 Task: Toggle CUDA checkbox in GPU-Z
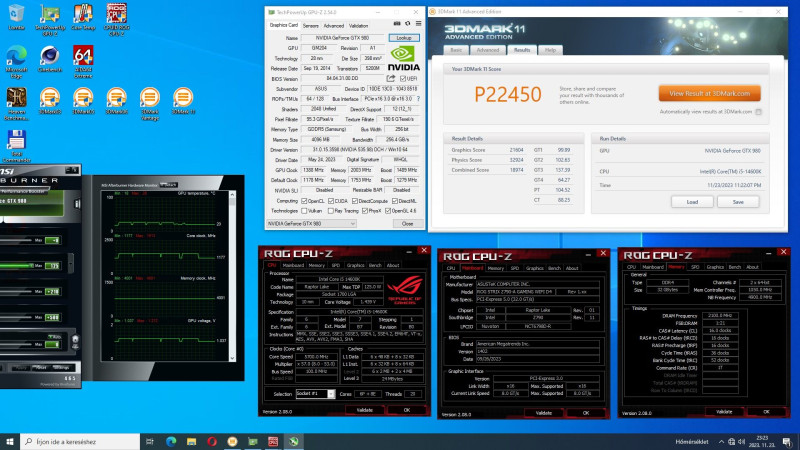coord(331,201)
